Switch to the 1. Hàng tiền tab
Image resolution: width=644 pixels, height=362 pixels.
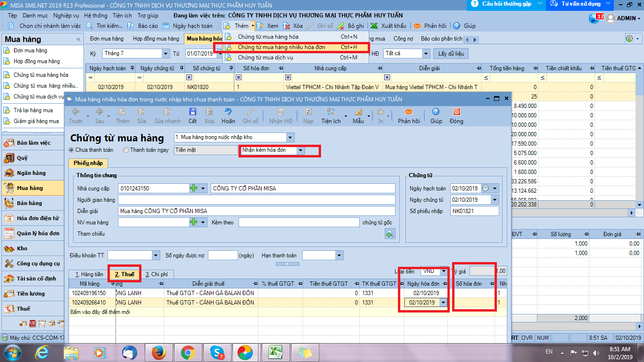coord(89,274)
